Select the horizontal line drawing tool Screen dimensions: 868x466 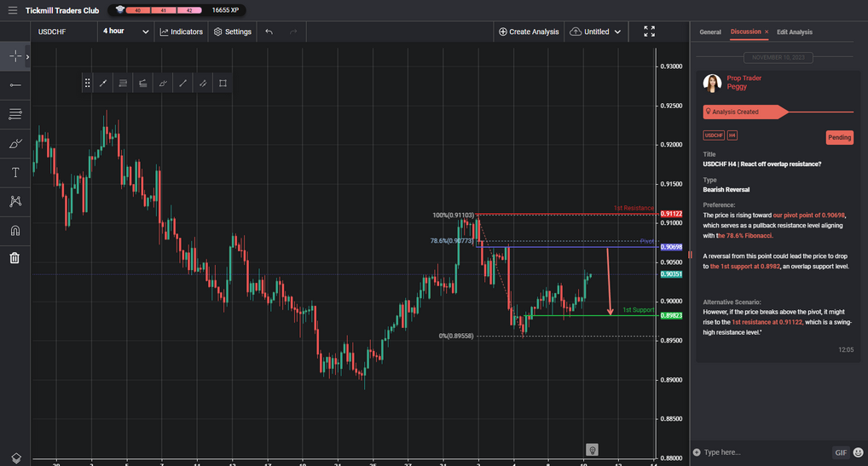pos(15,85)
